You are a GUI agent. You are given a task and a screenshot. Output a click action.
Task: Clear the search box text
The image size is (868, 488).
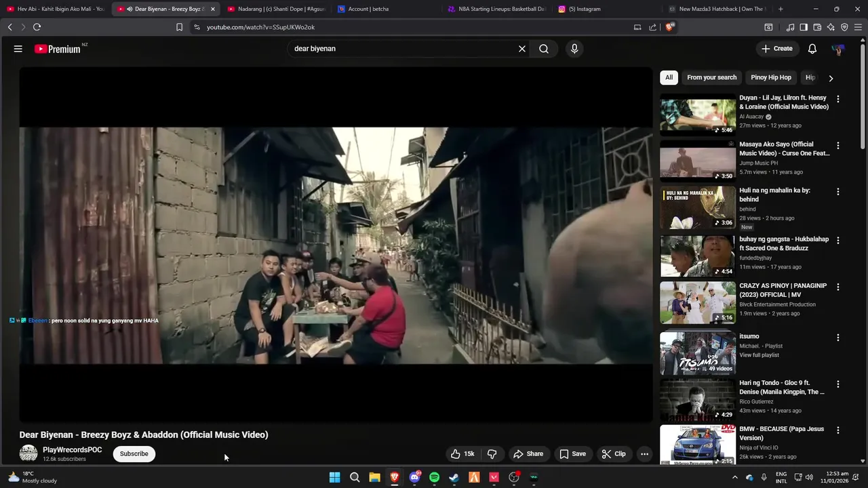(x=522, y=49)
